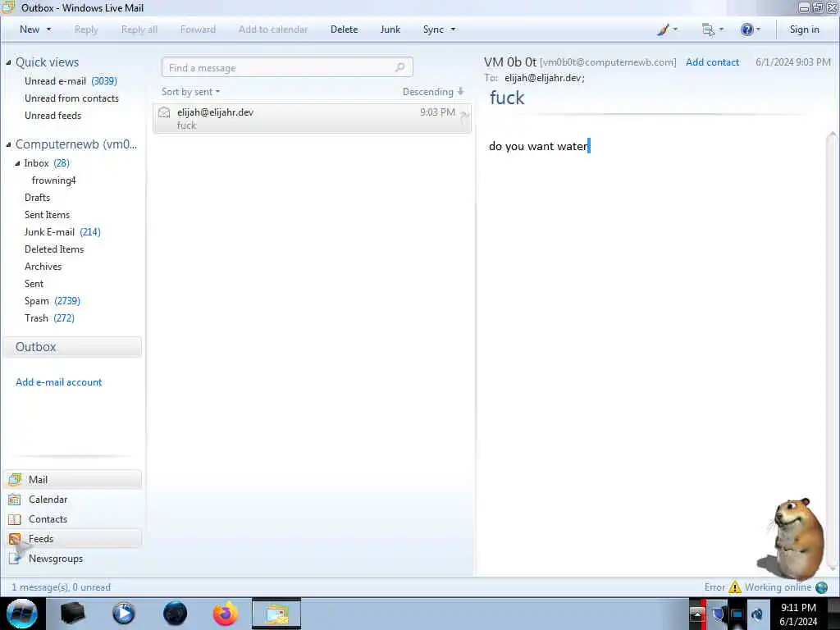Click the magnifier icon in search box

click(400, 67)
